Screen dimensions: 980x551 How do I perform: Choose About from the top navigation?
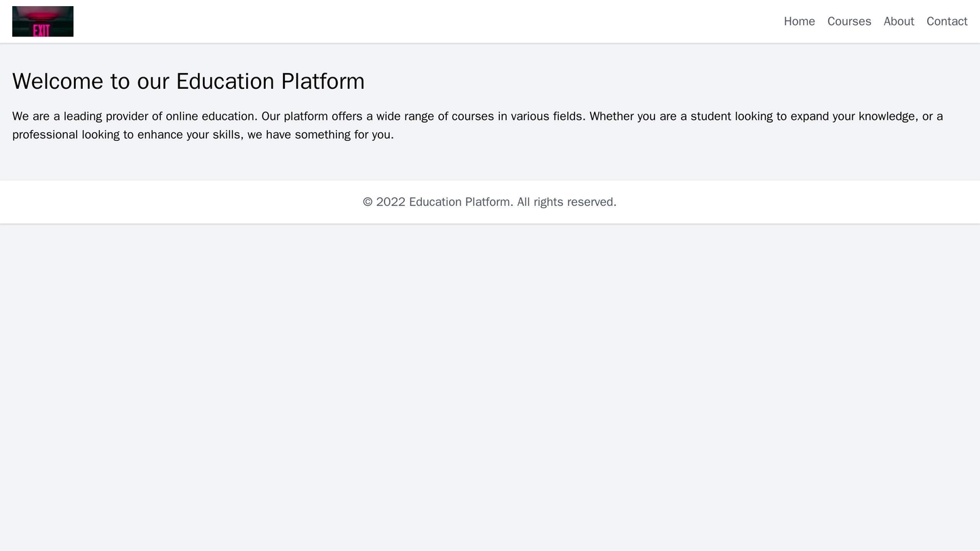[899, 21]
